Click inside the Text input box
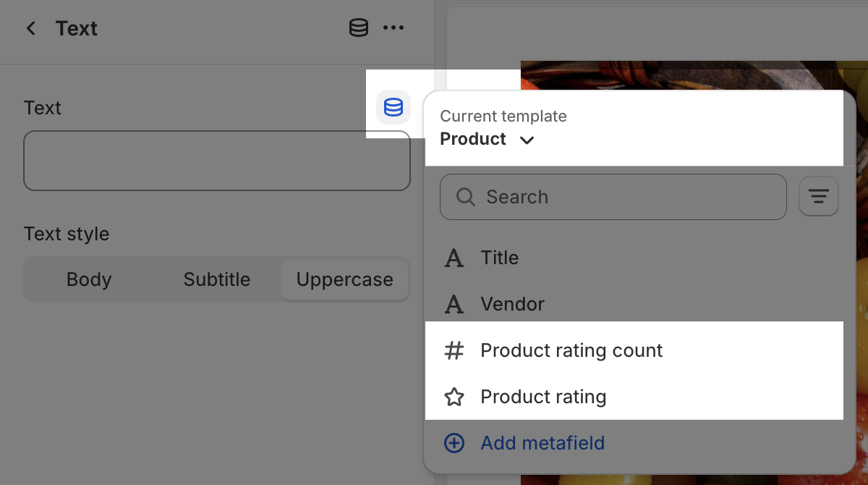 [217, 161]
